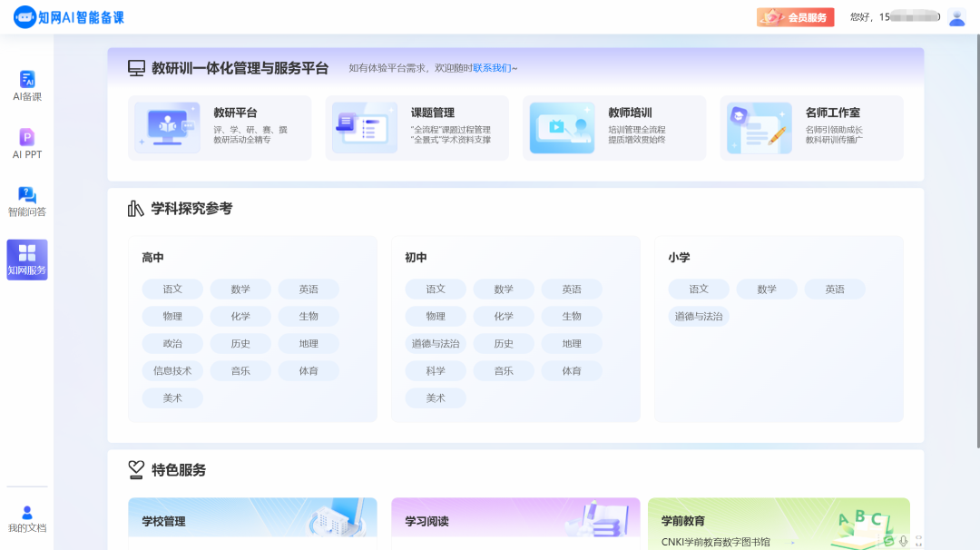
Task: Open the 学前教育 service card
Action: click(779, 523)
